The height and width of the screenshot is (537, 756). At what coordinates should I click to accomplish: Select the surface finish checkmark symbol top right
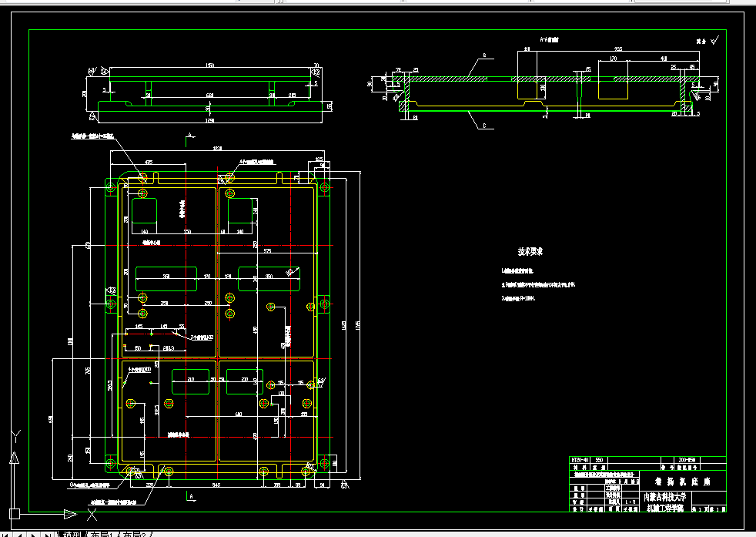[714, 40]
